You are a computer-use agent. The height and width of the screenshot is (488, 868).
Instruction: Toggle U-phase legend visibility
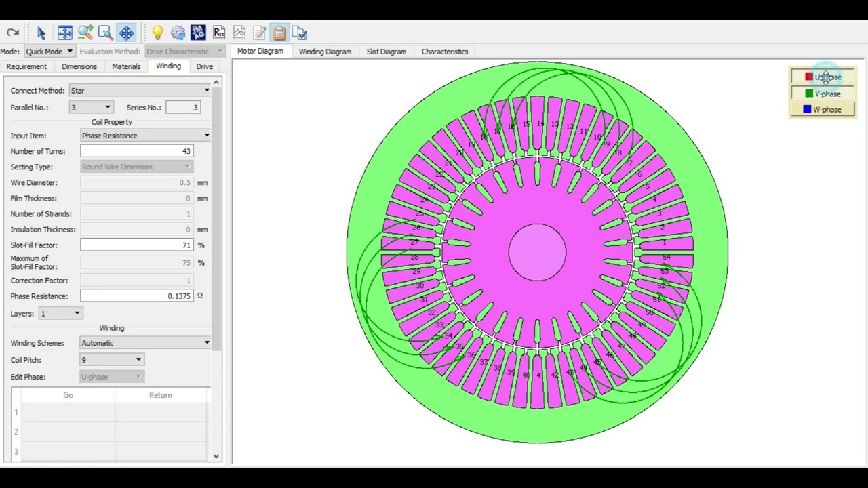[823, 77]
